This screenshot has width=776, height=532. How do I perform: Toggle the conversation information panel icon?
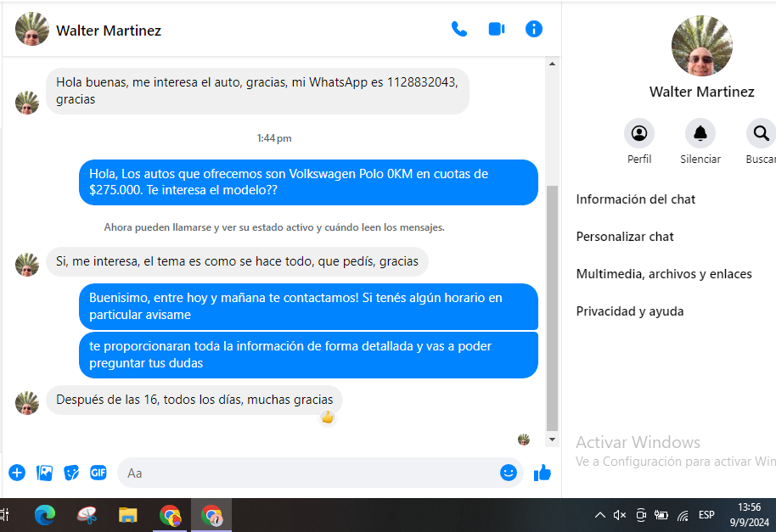tap(533, 29)
